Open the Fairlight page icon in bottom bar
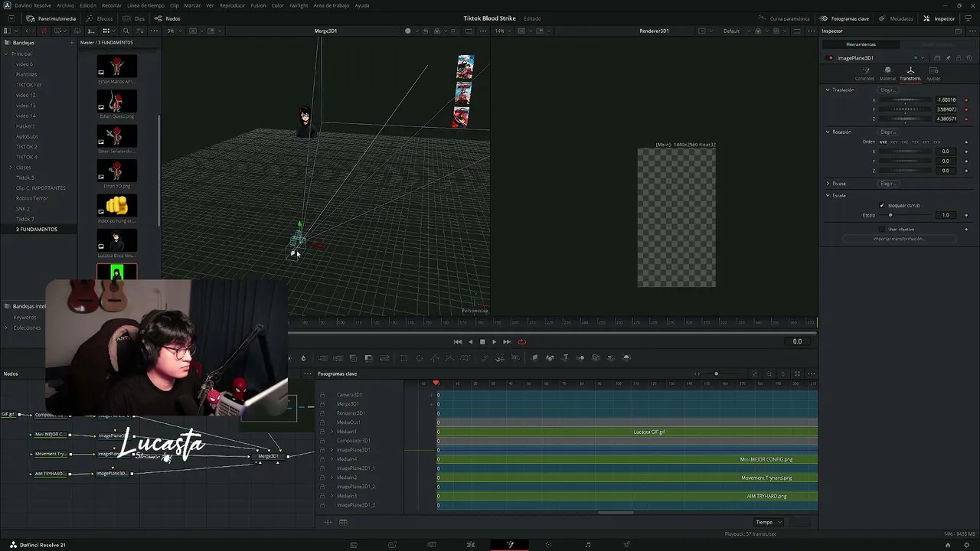This screenshot has height=551, width=980. click(587, 545)
